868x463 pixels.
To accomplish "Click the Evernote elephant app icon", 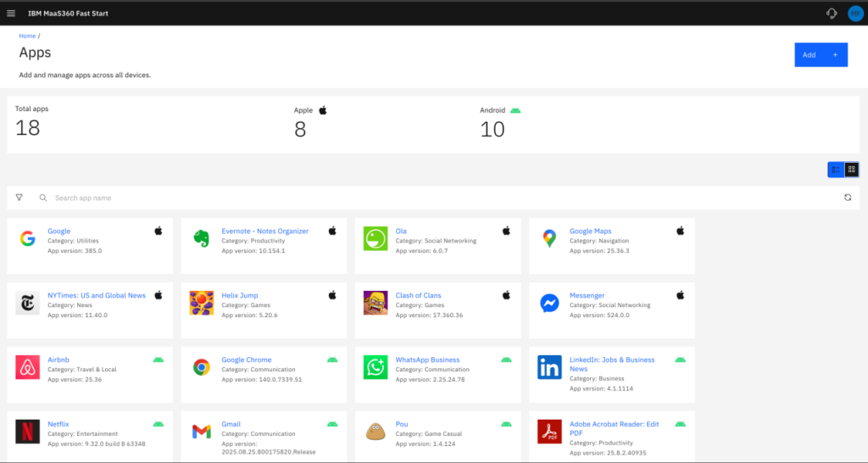I will [x=201, y=238].
